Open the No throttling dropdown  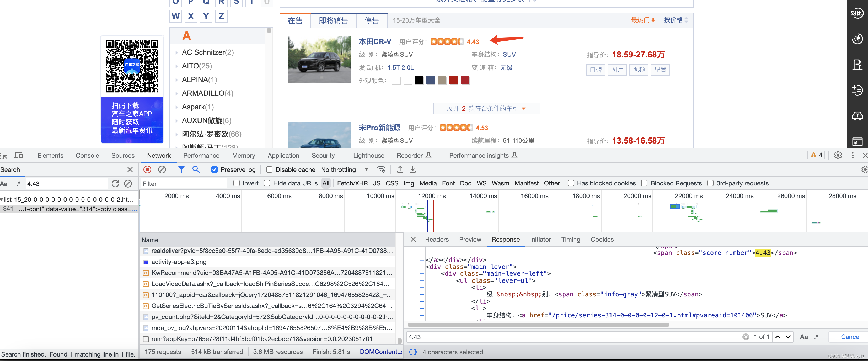(x=344, y=169)
